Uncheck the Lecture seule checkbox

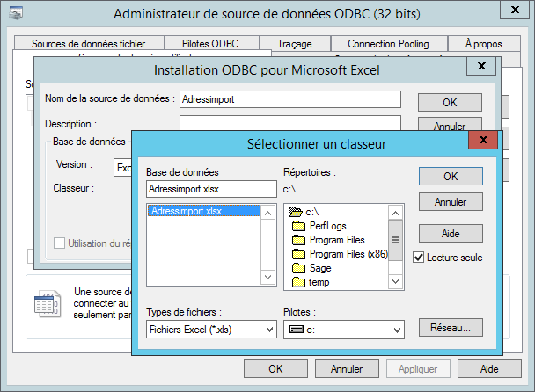pos(418,258)
